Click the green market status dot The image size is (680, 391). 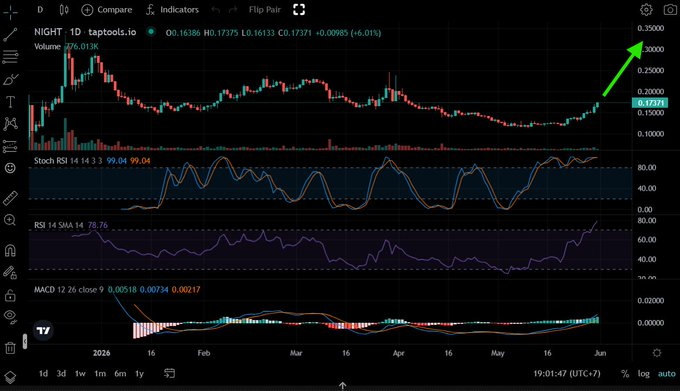click(x=151, y=31)
